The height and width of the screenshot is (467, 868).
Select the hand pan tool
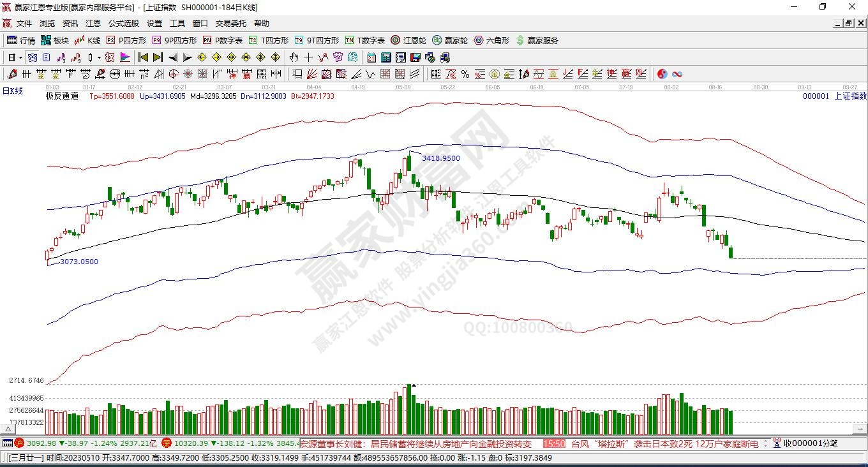pyautogui.click(x=294, y=57)
